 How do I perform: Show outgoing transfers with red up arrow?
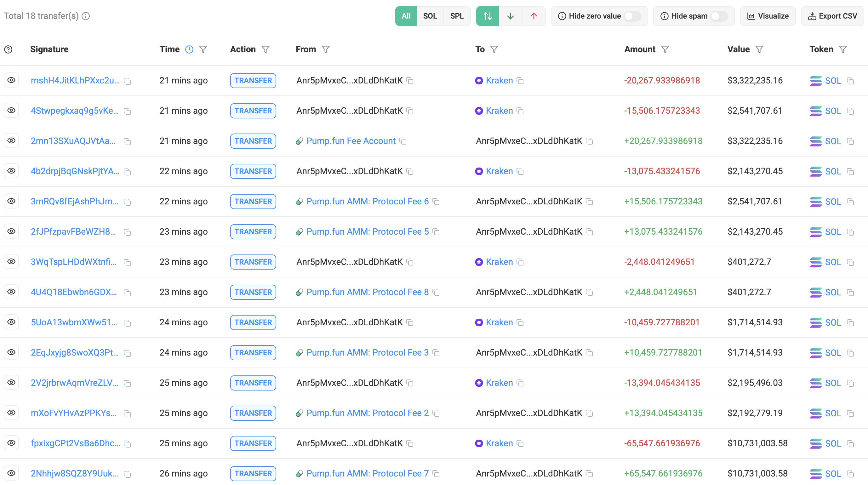pyautogui.click(x=534, y=16)
